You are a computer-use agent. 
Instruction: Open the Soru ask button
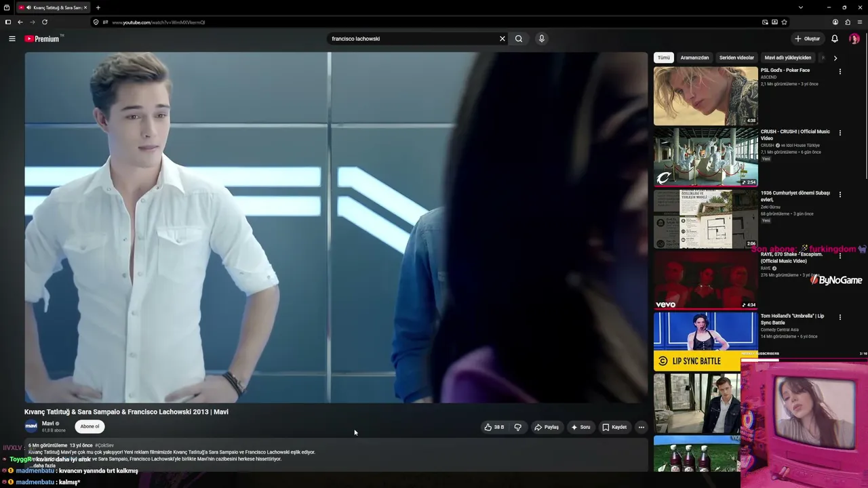tap(580, 427)
